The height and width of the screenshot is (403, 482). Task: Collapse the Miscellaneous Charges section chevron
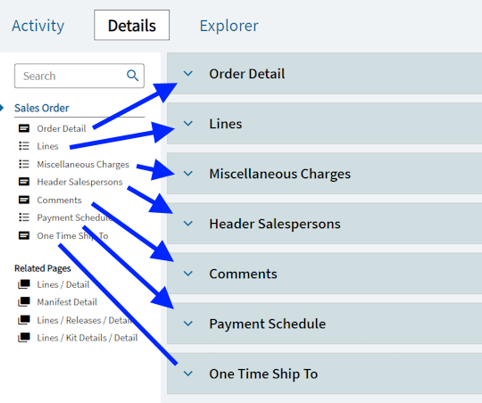[x=188, y=173]
